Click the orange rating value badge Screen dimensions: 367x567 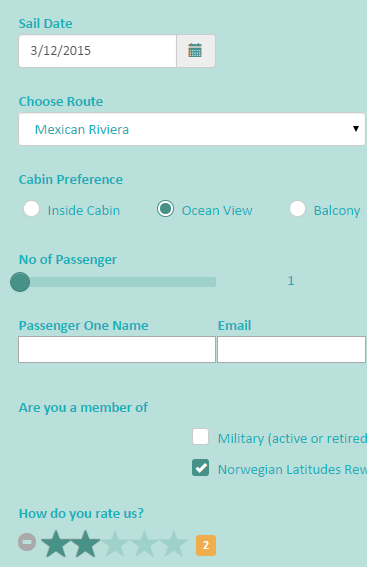[206, 545]
